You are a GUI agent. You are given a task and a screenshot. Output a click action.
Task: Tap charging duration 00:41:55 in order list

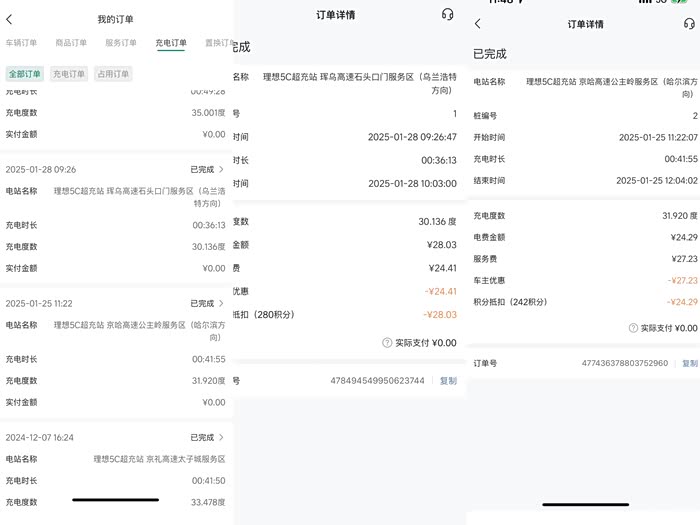tap(209, 359)
